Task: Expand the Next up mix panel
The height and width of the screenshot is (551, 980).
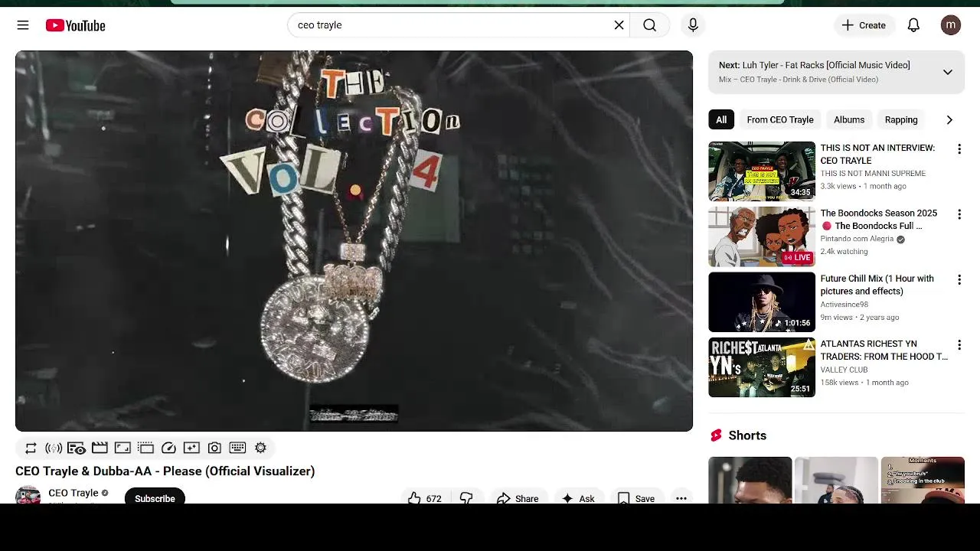Action: coord(947,72)
